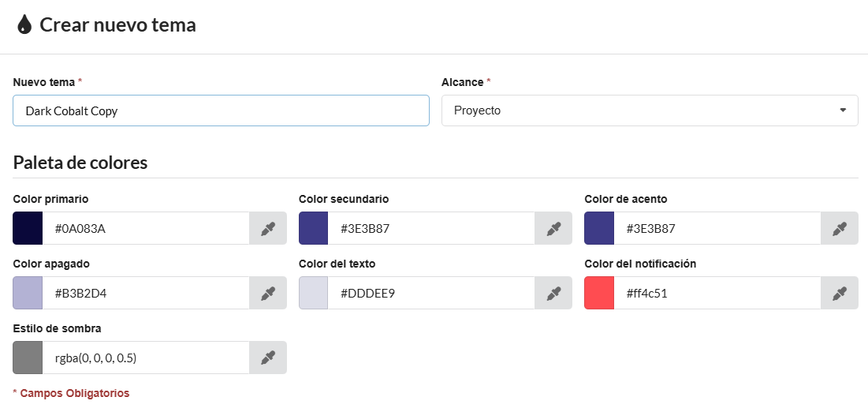The image size is (868, 412).
Task: Click the Crear nuevo tema title
Action: coord(118,25)
